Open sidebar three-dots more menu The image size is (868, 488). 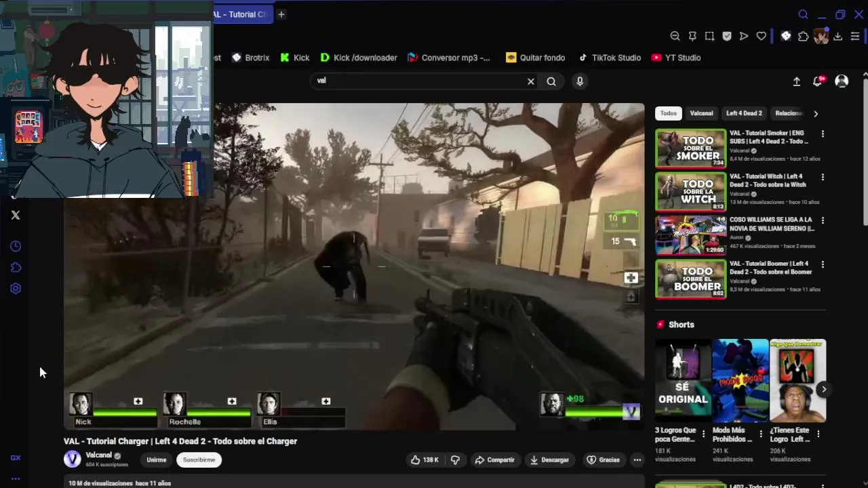(16, 479)
